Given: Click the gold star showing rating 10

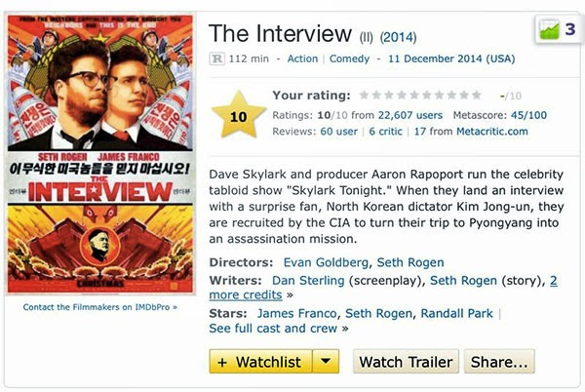Looking at the screenshot, I should (x=239, y=115).
